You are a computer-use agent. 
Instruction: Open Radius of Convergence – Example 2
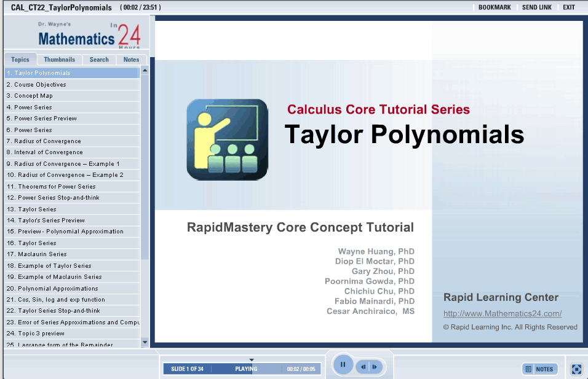tap(72, 175)
